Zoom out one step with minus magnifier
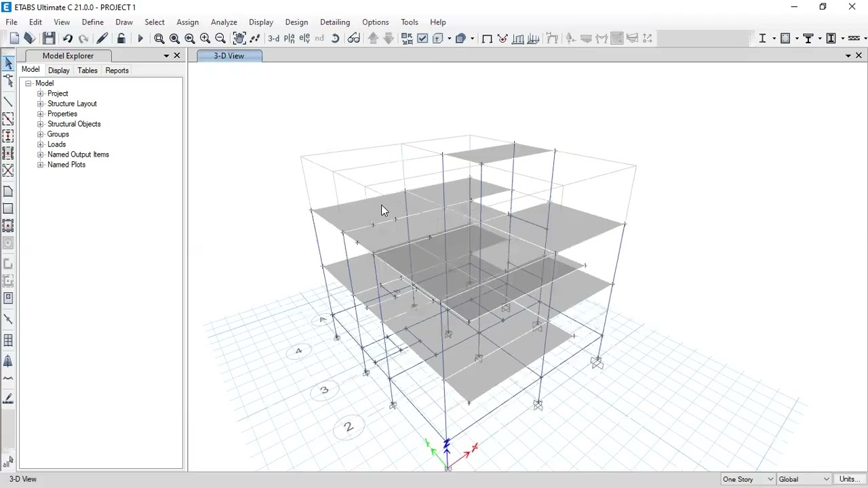Viewport: 868px width, 488px height. [220, 39]
